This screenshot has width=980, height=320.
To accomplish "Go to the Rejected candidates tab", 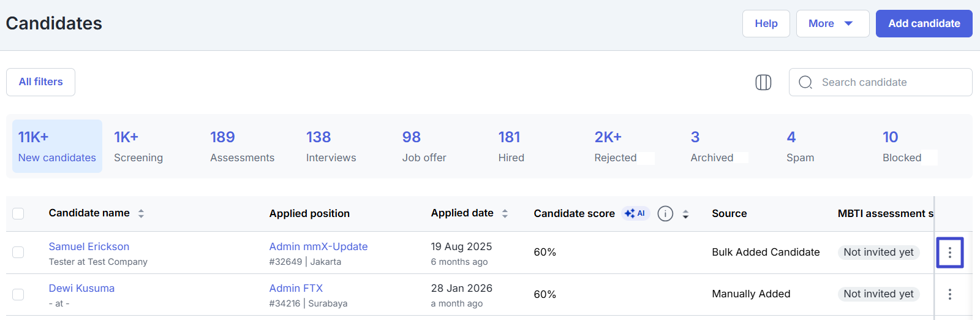I will tap(615, 147).
